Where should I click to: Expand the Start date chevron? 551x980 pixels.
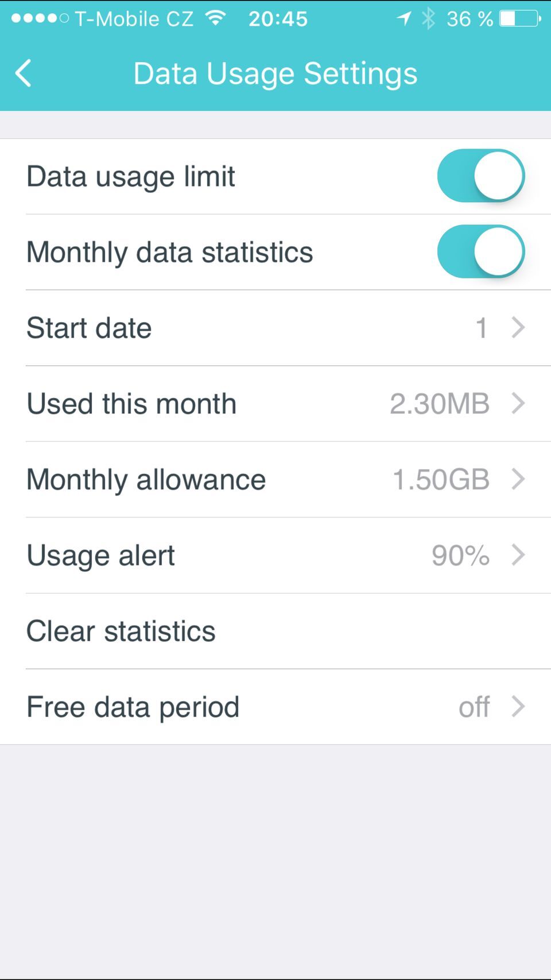click(x=518, y=328)
